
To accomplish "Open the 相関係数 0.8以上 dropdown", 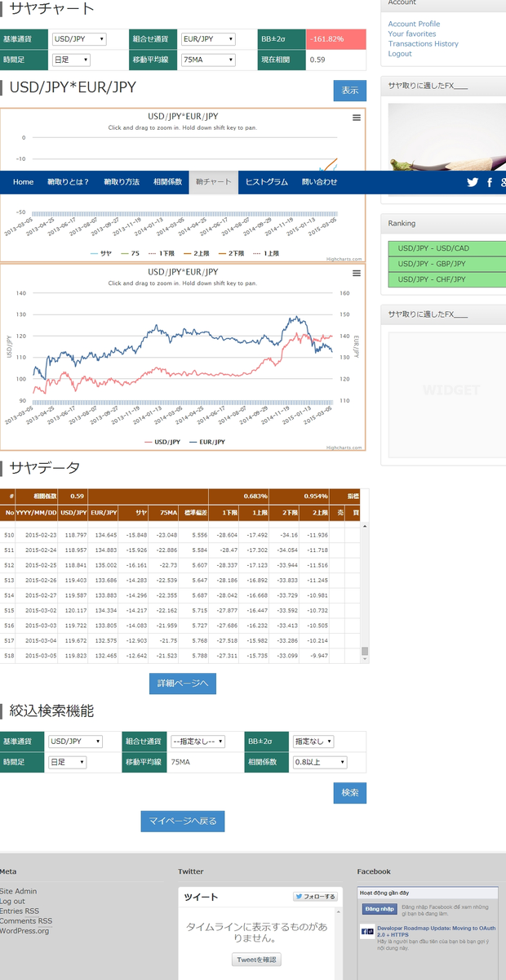I will pyautogui.click(x=320, y=762).
